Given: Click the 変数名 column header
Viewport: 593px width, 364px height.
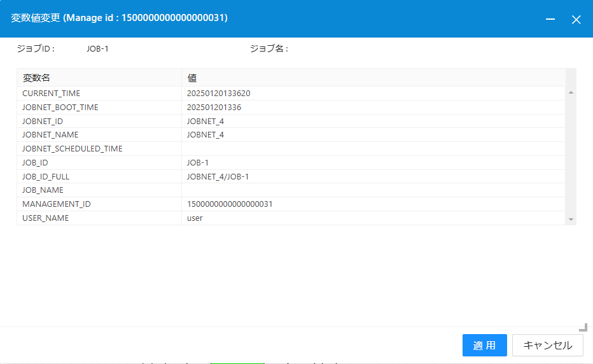Looking at the screenshot, I should point(99,78).
